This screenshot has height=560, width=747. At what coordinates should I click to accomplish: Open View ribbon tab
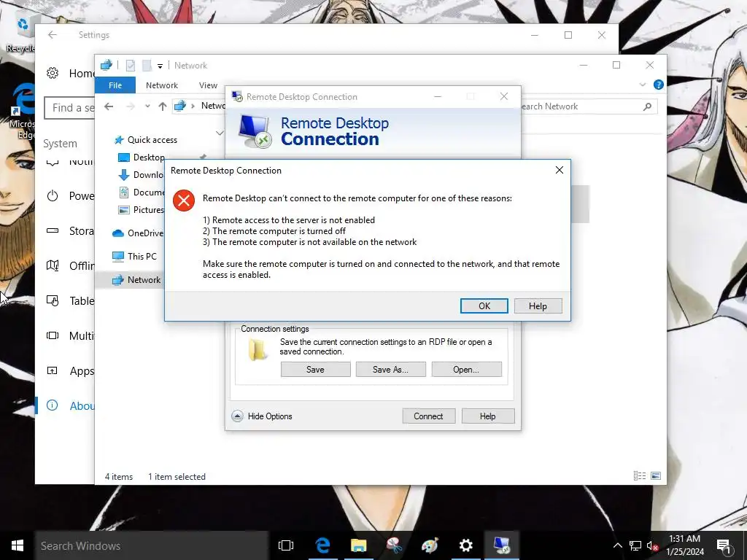[x=208, y=85]
